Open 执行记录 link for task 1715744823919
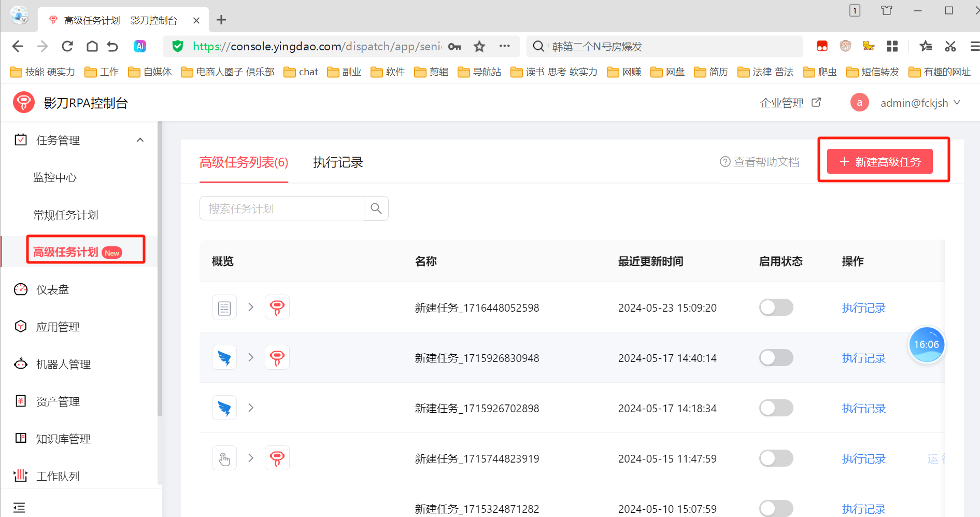This screenshot has height=517, width=980. click(864, 459)
